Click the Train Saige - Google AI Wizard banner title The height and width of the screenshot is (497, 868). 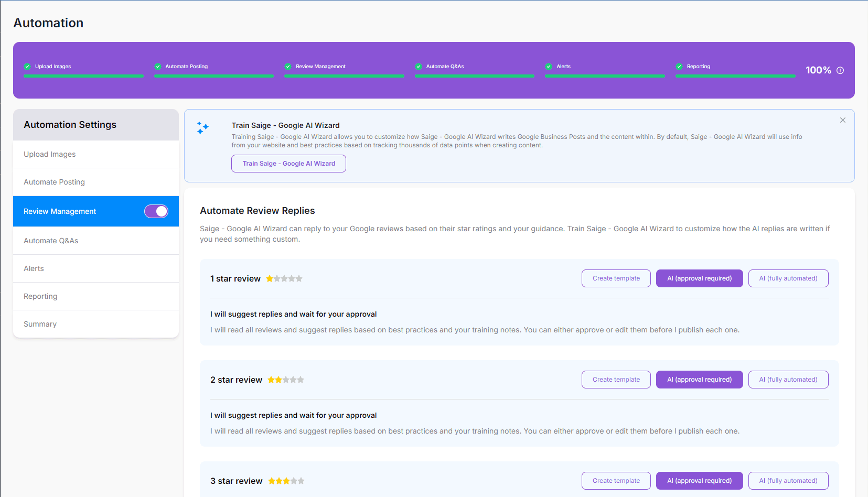tap(286, 125)
